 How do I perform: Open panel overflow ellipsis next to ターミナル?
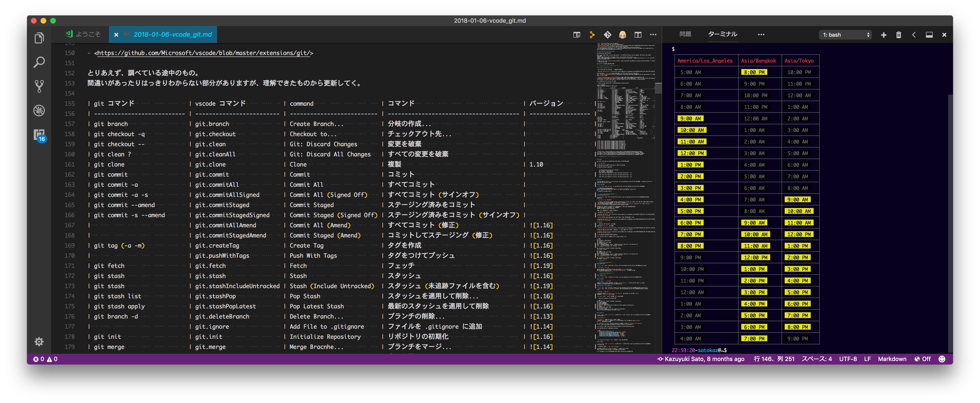pos(761,35)
